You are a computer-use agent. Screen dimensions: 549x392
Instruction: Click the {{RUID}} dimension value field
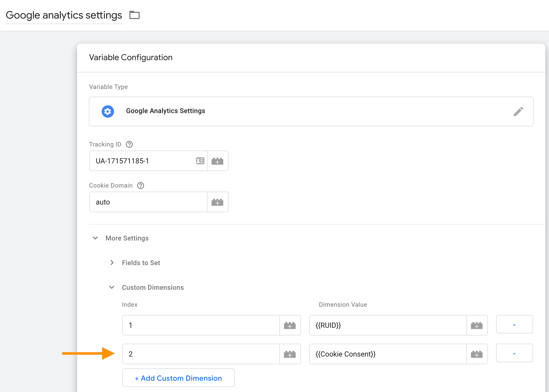388,325
